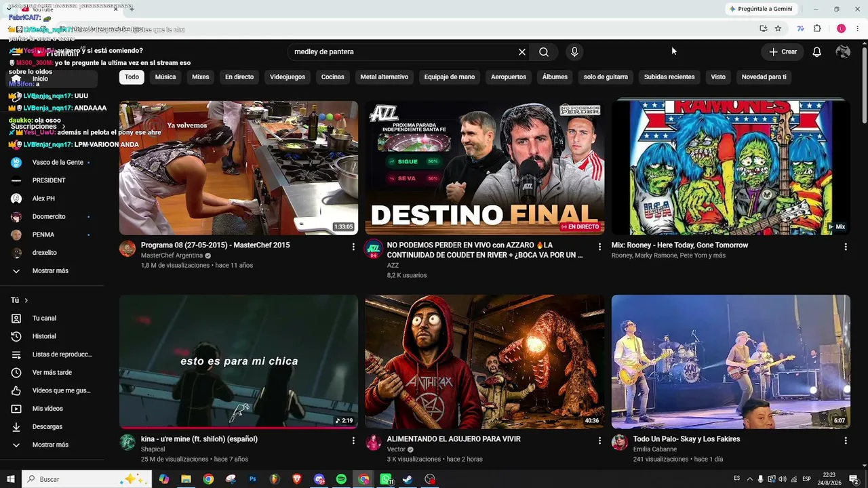Open Steam from the taskbar

tap(408, 479)
